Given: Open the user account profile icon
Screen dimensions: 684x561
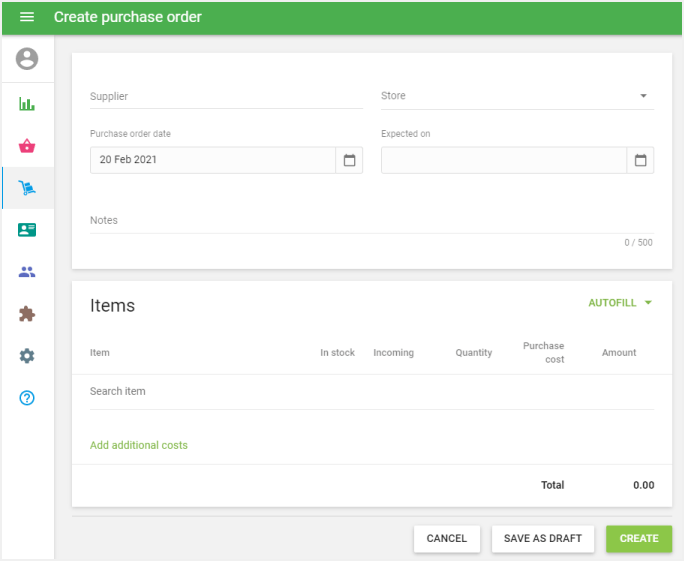Looking at the screenshot, I should pyautogui.click(x=27, y=58).
